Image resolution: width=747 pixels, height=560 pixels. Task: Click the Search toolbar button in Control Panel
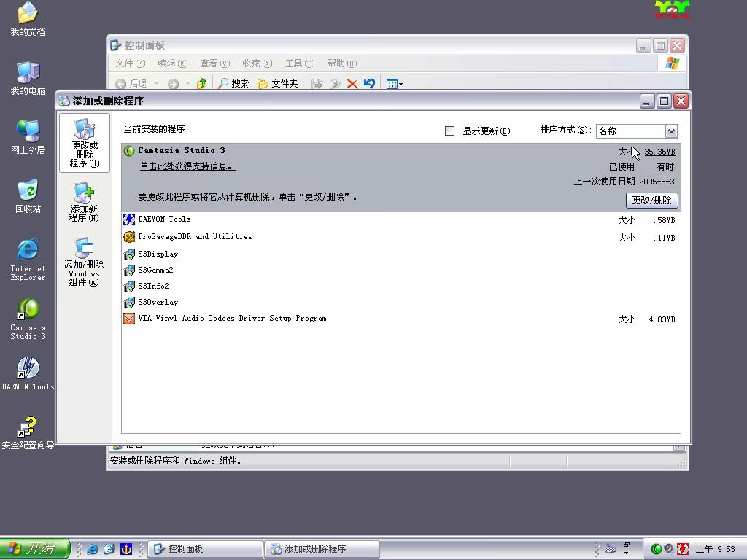click(x=233, y=84)
